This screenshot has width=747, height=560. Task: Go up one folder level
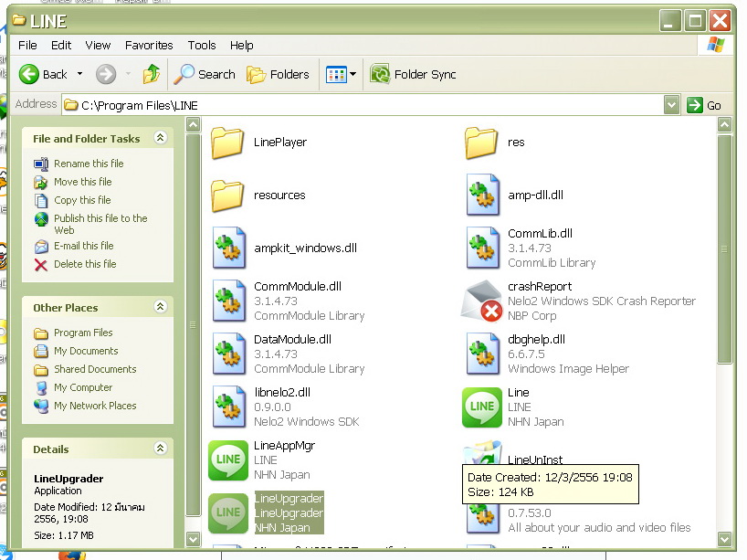pos(152,74)
